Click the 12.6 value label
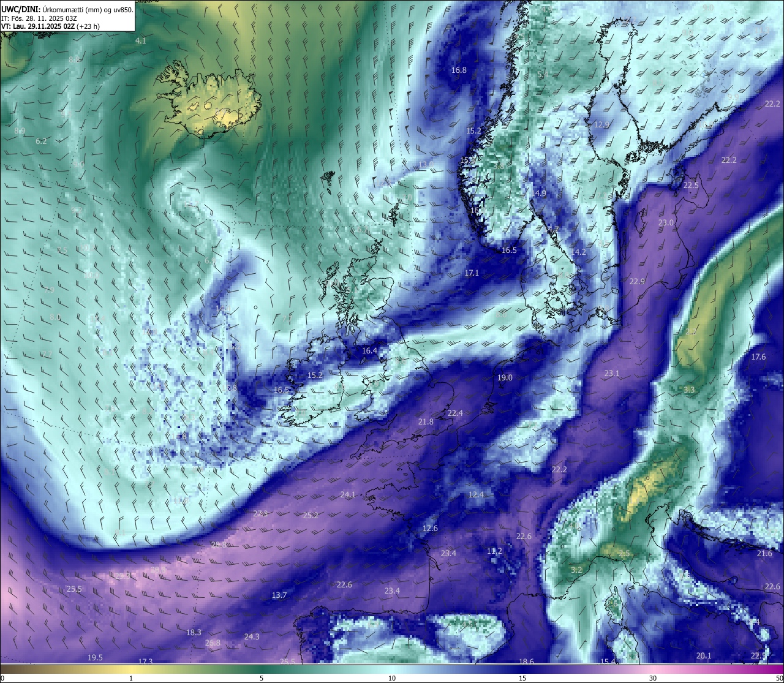 [x=430, y=528]
